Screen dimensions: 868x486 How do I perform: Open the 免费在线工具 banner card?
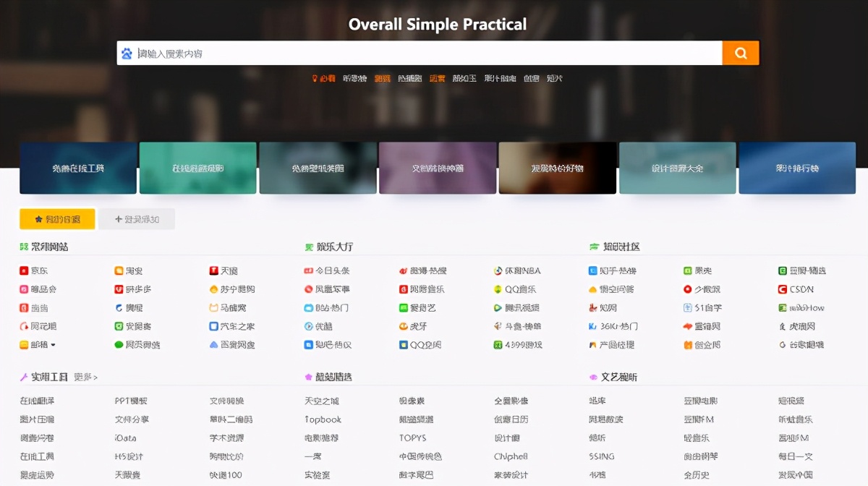click(78, 168)
